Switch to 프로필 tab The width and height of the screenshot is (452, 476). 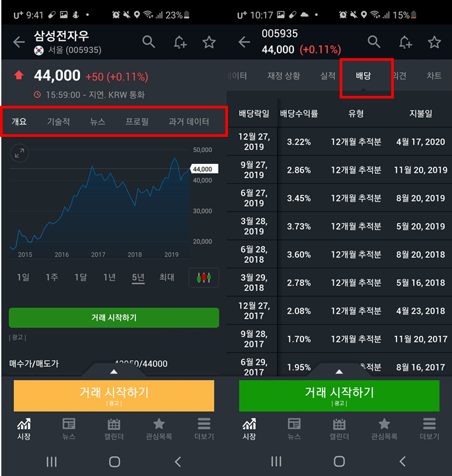[x=137, y=122]
